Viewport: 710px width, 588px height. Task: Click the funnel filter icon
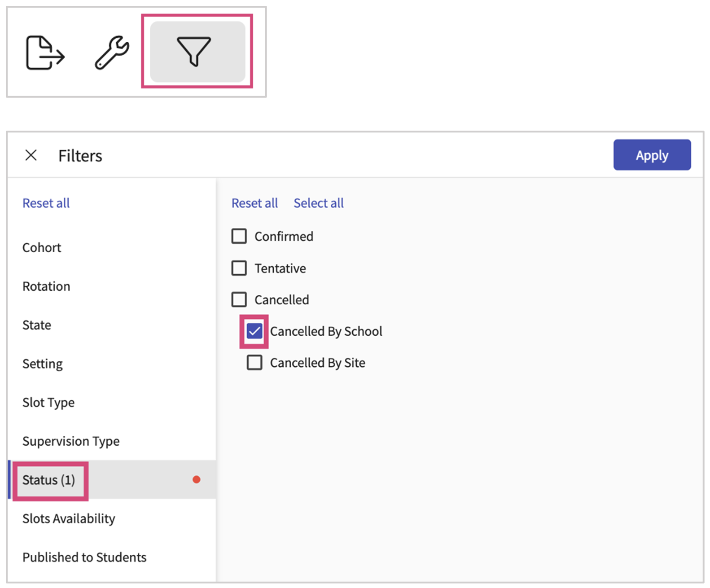point(194,52)
